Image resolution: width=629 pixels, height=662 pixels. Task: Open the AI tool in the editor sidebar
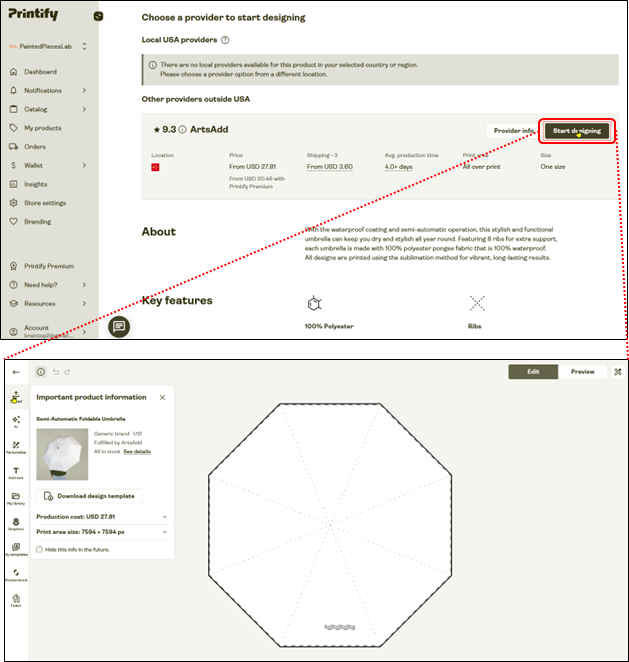pyautogui.click(x=16, y=422)
